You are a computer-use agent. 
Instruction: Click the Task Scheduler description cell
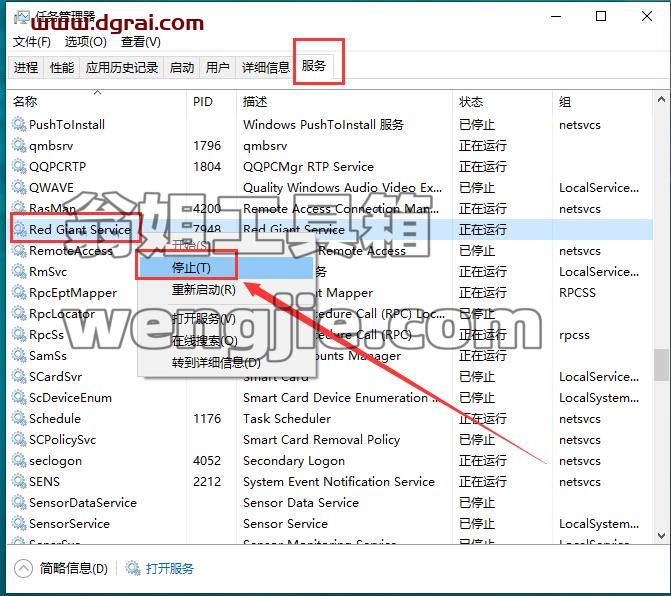click(287, 418)
